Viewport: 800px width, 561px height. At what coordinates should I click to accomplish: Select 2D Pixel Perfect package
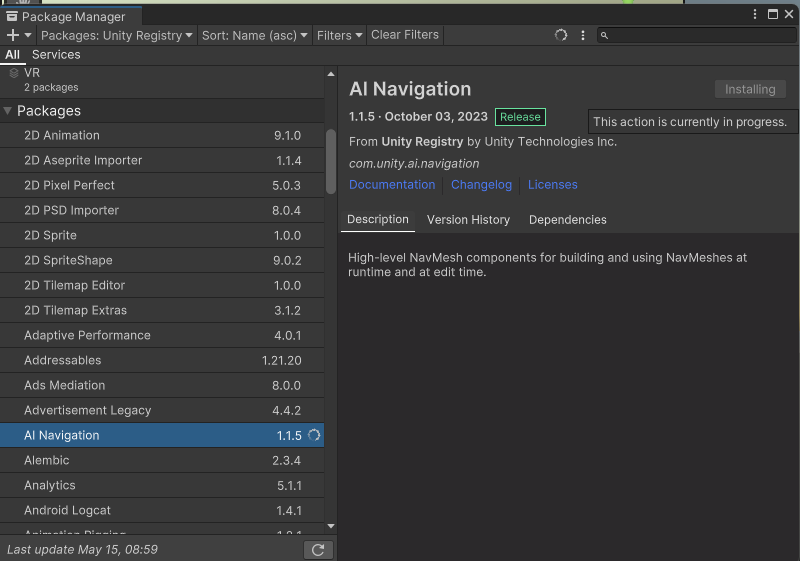pyautogui.click(x=162, y=185)
